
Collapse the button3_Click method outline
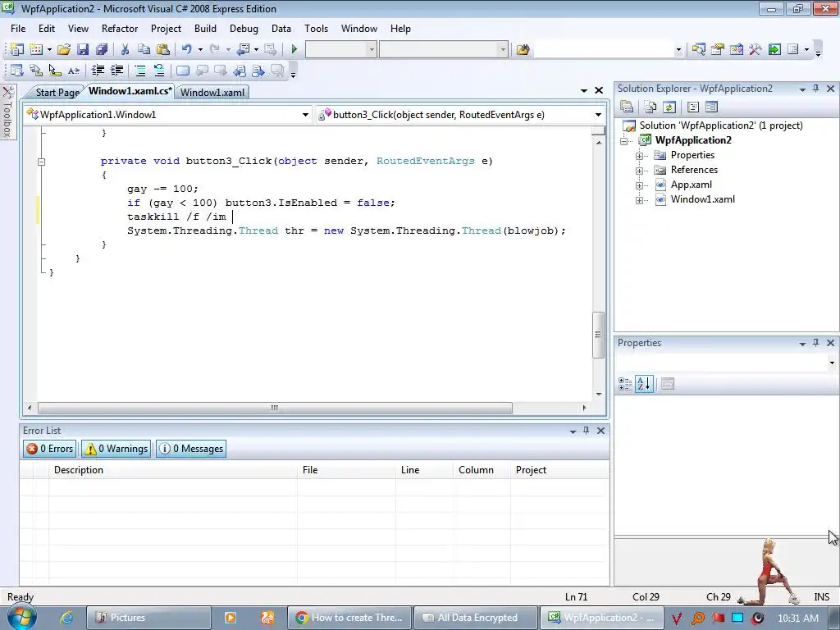click(41, 162)
